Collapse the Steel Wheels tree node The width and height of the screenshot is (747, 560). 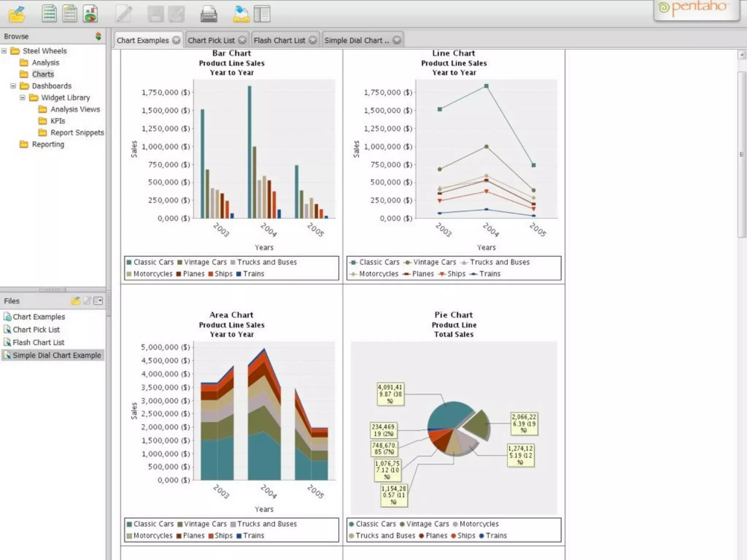(x=4, y=51)
